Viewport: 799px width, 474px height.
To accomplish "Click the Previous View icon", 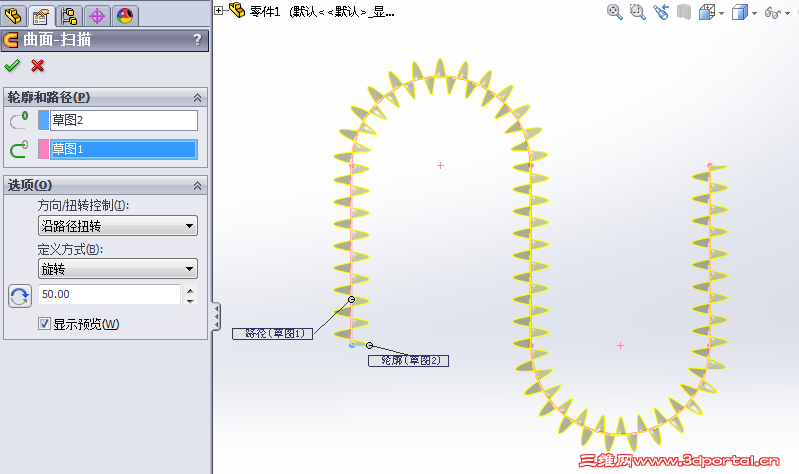I will tap(661, 12).
